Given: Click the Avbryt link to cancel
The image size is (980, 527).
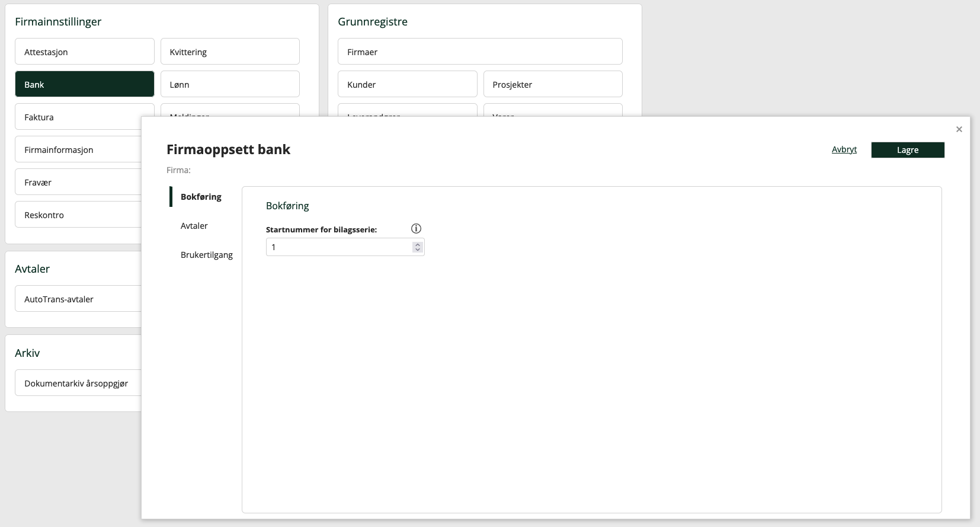Looking at the screenshot, I should pyautogui.click(x=844, y=149).
